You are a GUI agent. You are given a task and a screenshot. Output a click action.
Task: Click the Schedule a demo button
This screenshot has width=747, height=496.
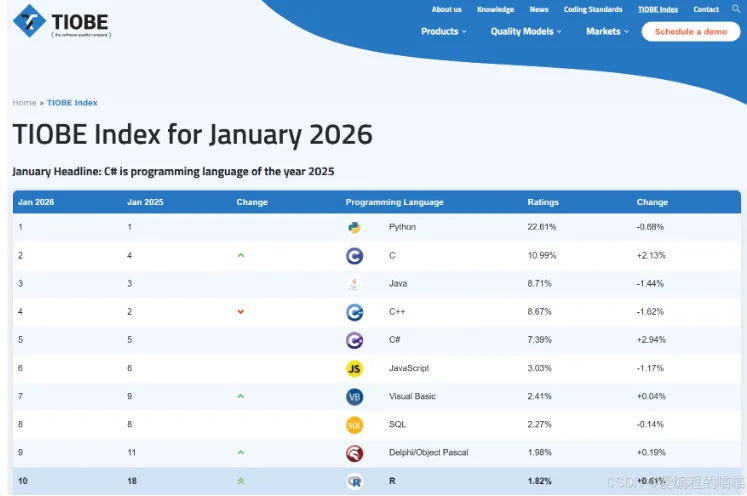coord(691,32)
